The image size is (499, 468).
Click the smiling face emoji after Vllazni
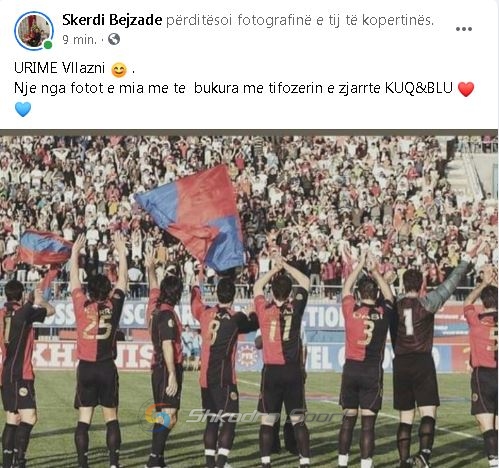pos(119,70)
